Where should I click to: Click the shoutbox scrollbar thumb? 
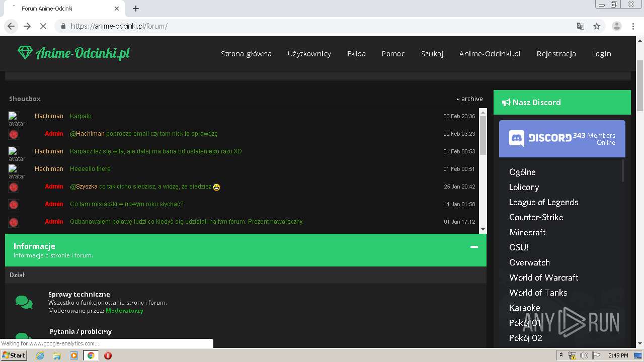pos(483,135)
